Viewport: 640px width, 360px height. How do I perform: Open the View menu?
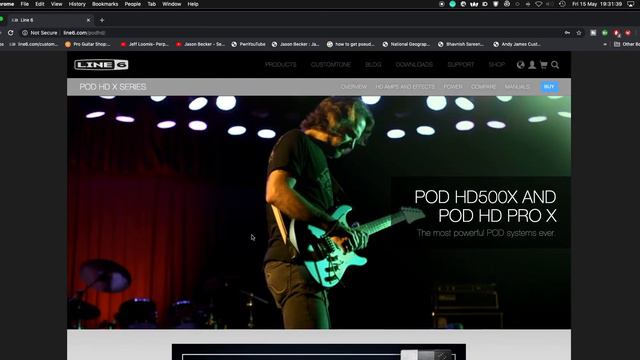[56, 4]
